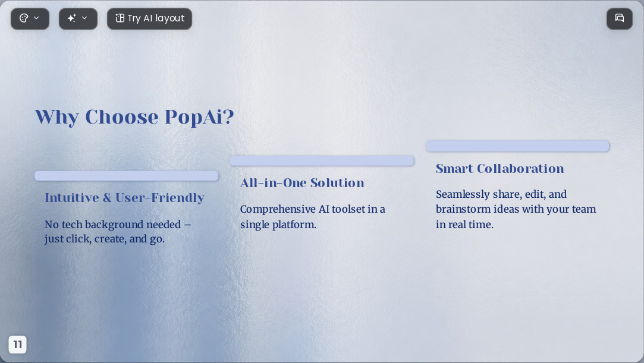644x363 pixels.
Task: Select the 'Why Choose PopAi?' title
Action: click(134, 117)
